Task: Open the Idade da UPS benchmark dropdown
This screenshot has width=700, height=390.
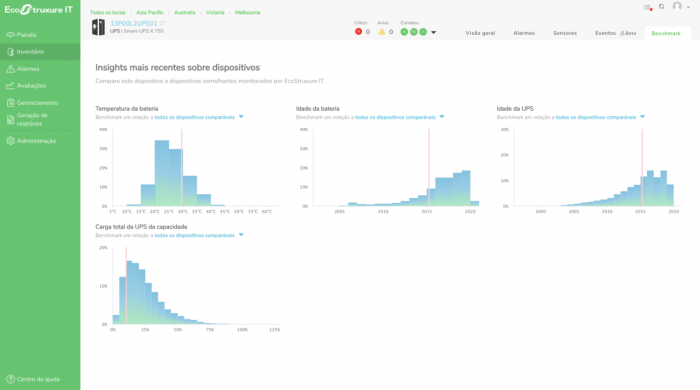Action: click(x=642, y=117)
